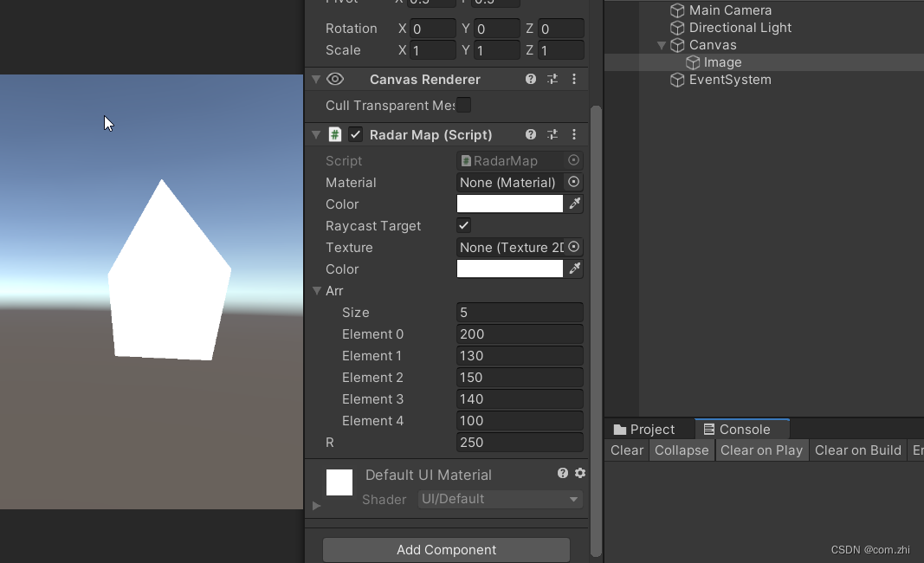Expand the Default UI Material section
Screen dimensions: 924x563
click(316, 505)
